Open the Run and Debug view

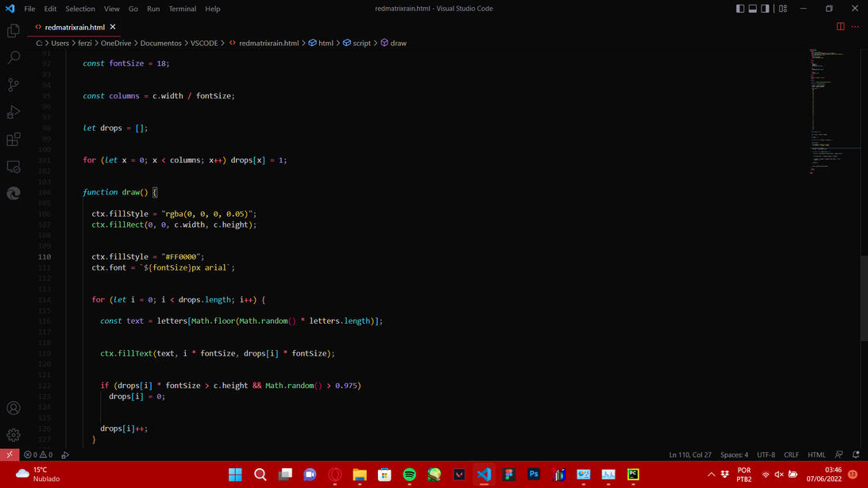point(14,112)
